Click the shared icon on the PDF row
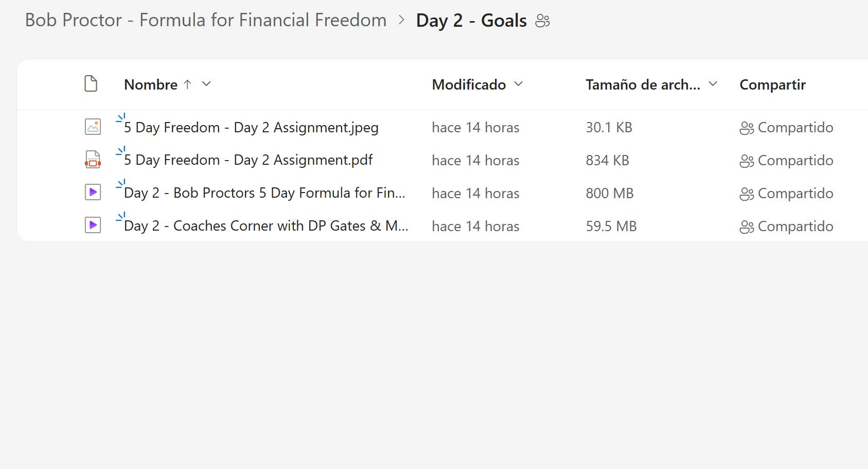This screenshot has height=469, width=868. (x=747, y=161)
